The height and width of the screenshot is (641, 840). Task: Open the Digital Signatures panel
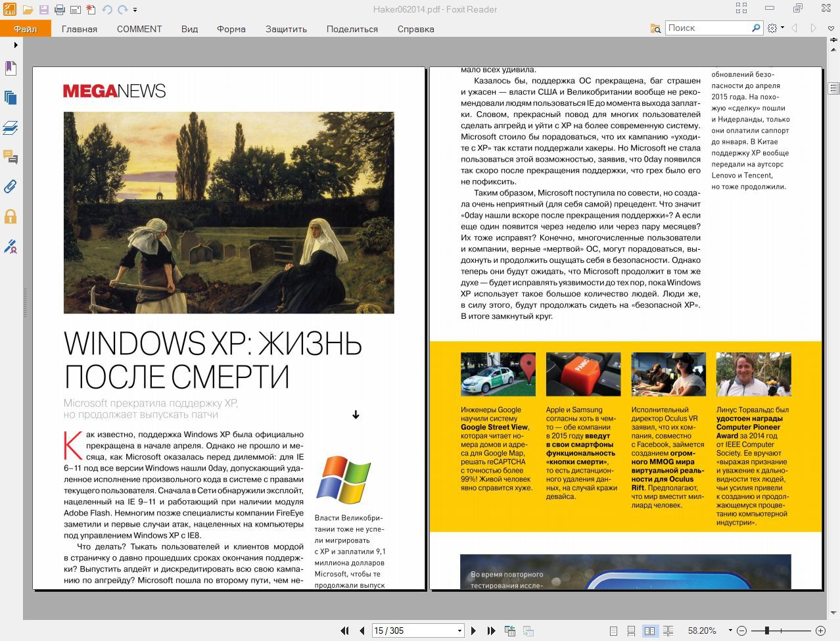click(11, 247)
